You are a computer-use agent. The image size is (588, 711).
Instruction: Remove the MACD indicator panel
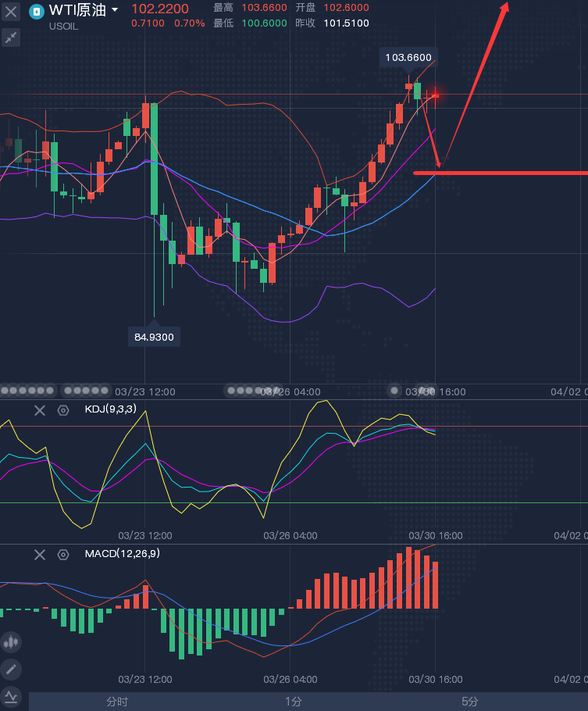tap(40, 554)
